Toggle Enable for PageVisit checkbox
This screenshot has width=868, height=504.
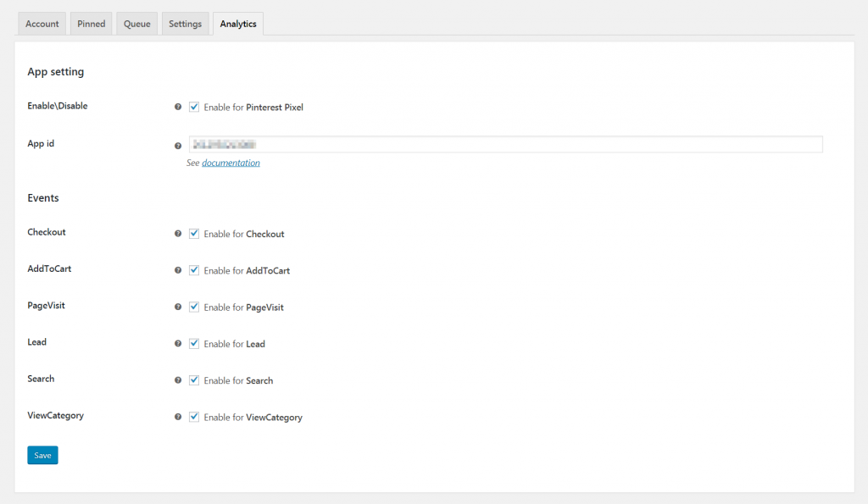[x=194, y=307]
